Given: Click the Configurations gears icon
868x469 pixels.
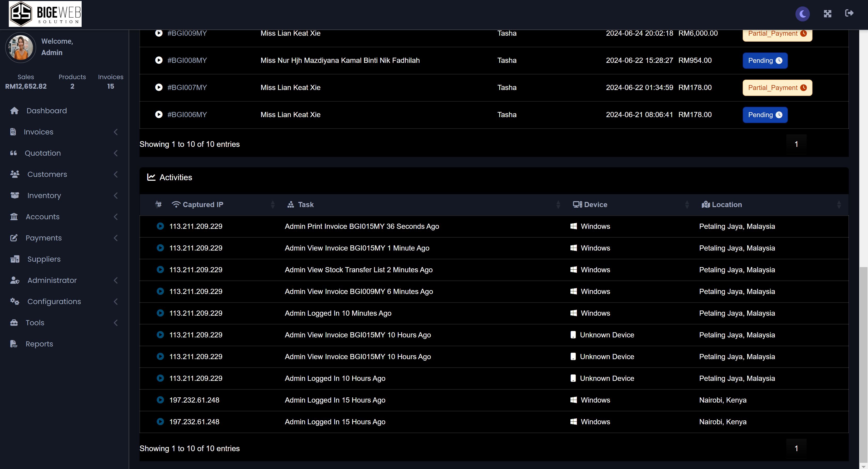Looking at the screenshot, I should pyautogui.click(x=14, y=301).
